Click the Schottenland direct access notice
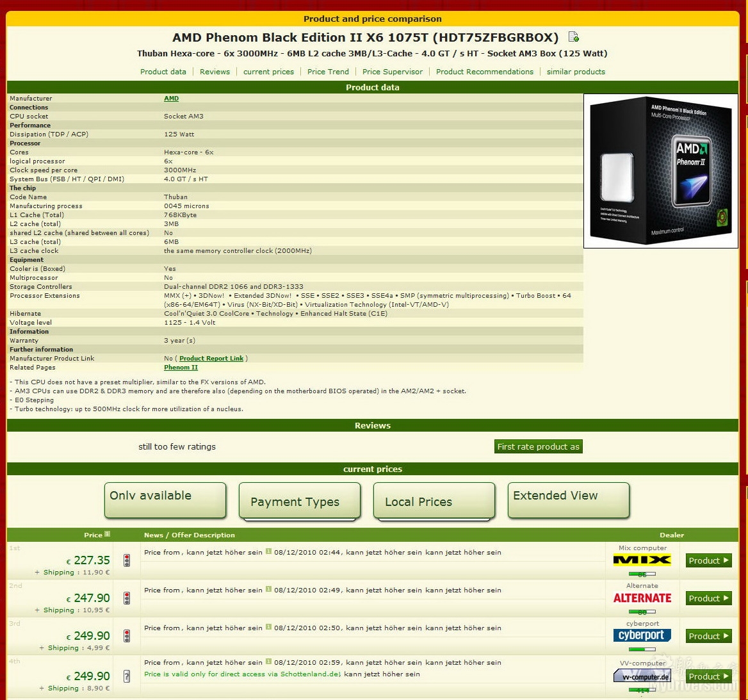The image size is (748, 700). tap(242, 674)
